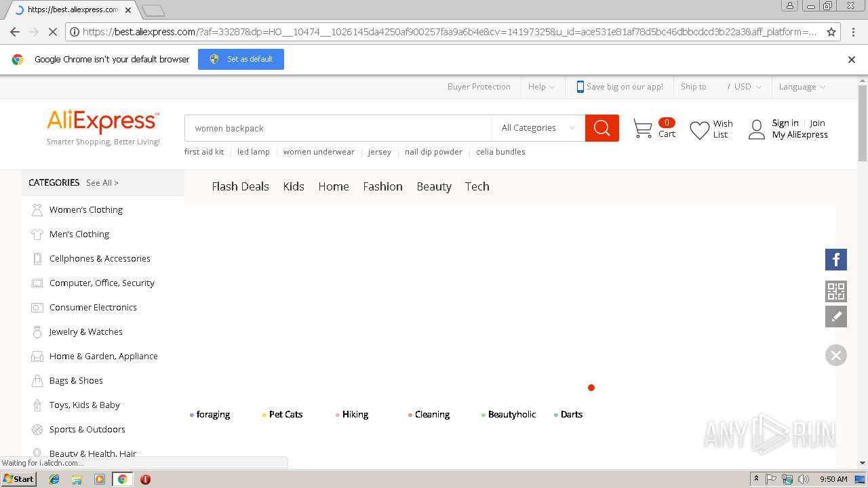This screenshot has height=488, width=868.
Task: Click the Join link
Action: 817,123
